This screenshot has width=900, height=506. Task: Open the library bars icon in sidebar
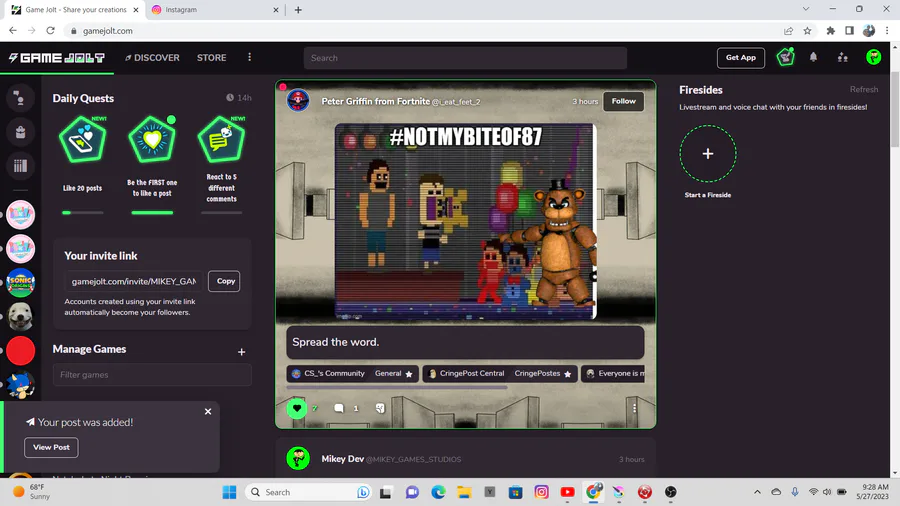(20, 166)
